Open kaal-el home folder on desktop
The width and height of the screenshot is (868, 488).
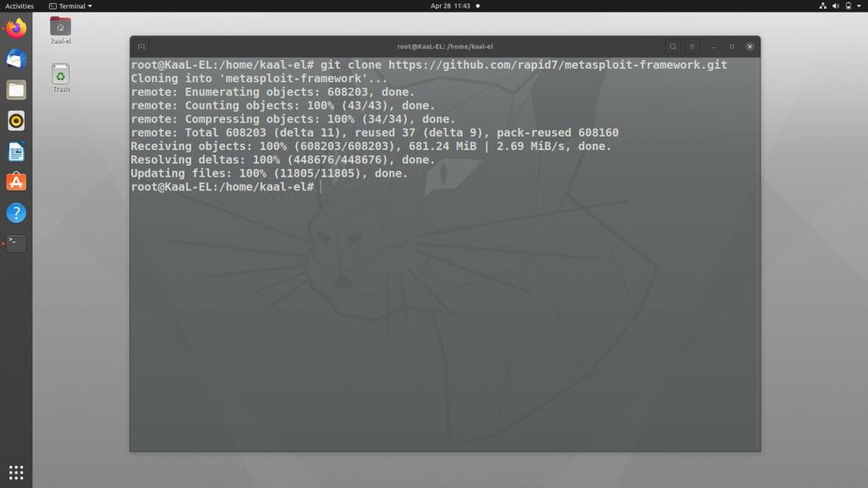pos(60,30)
